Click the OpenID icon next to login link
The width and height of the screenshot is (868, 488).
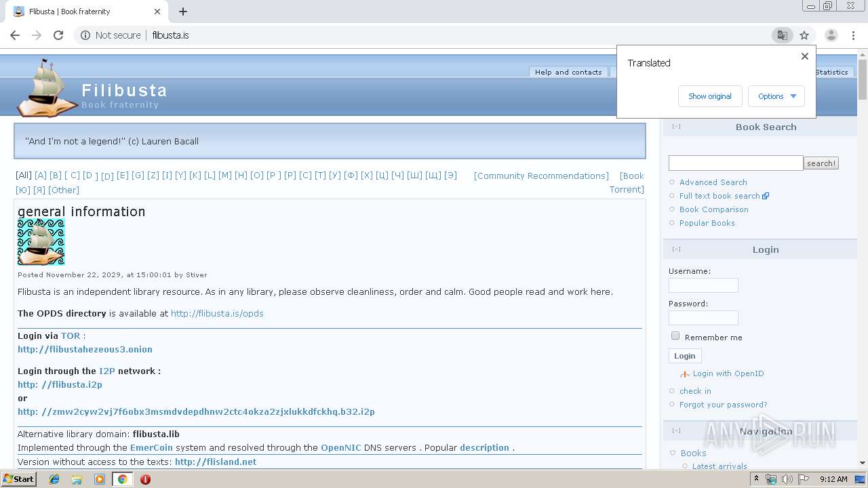point(685,374)
